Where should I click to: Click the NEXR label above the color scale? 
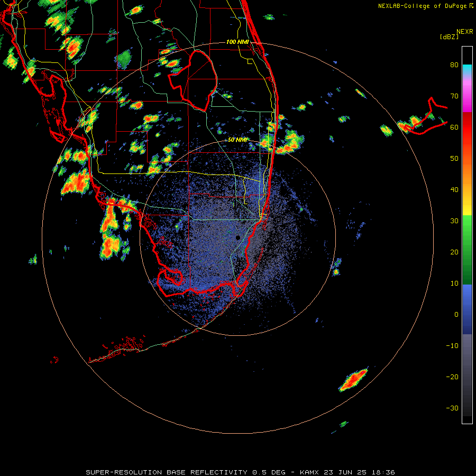465,32
